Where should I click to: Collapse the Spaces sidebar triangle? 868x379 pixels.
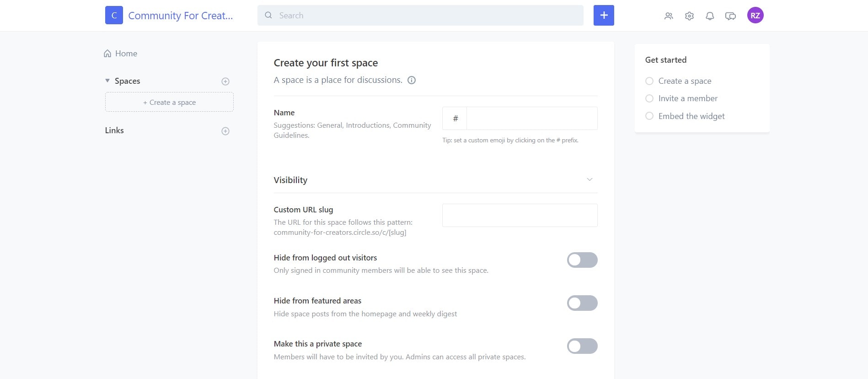click(107, 81)
